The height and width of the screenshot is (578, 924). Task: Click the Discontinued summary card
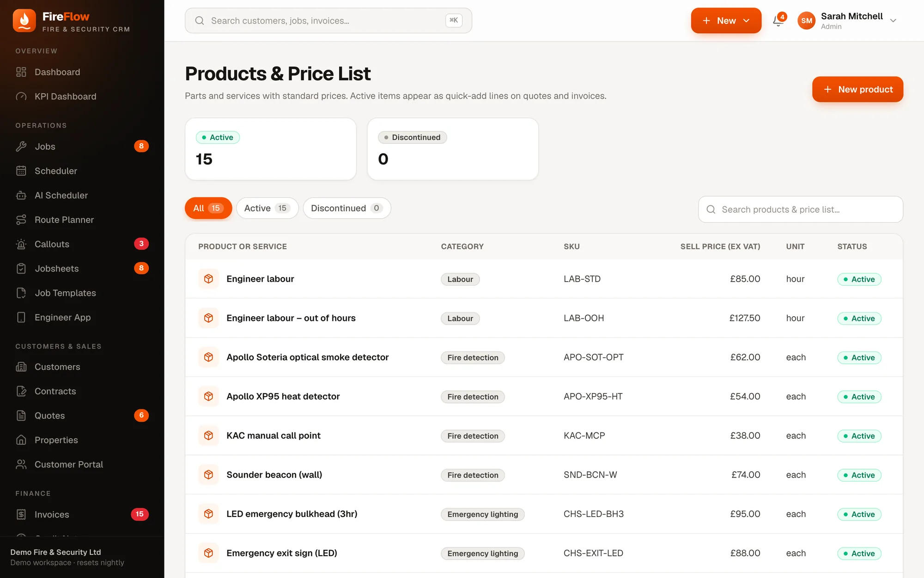(453, 149)
